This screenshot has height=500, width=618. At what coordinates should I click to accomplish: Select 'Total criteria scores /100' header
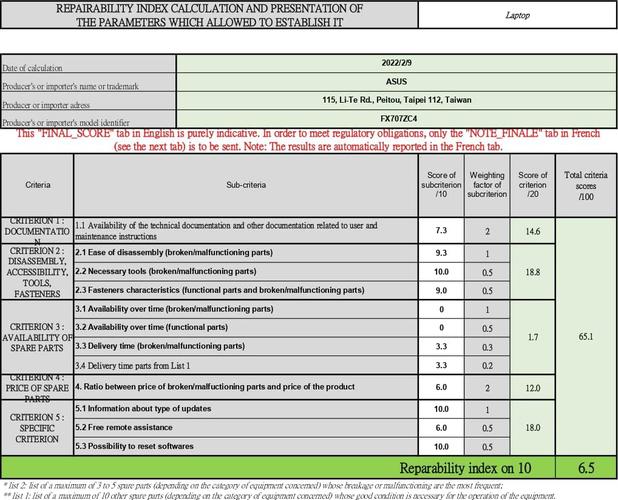tap(586, 185)
